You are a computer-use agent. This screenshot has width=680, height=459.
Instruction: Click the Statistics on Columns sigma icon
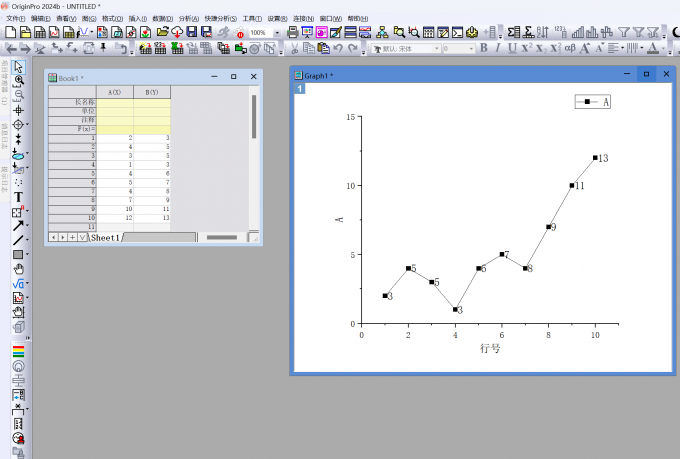(x=513, y=32)
